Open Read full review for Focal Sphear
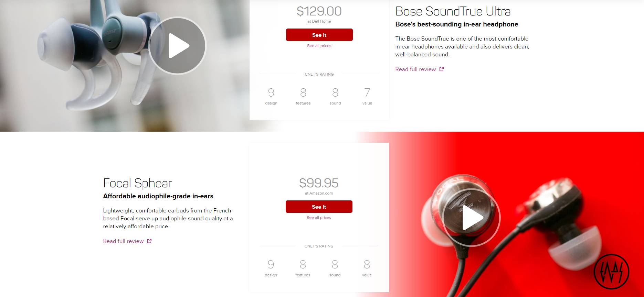644x297 pixels. click(123, 241)
